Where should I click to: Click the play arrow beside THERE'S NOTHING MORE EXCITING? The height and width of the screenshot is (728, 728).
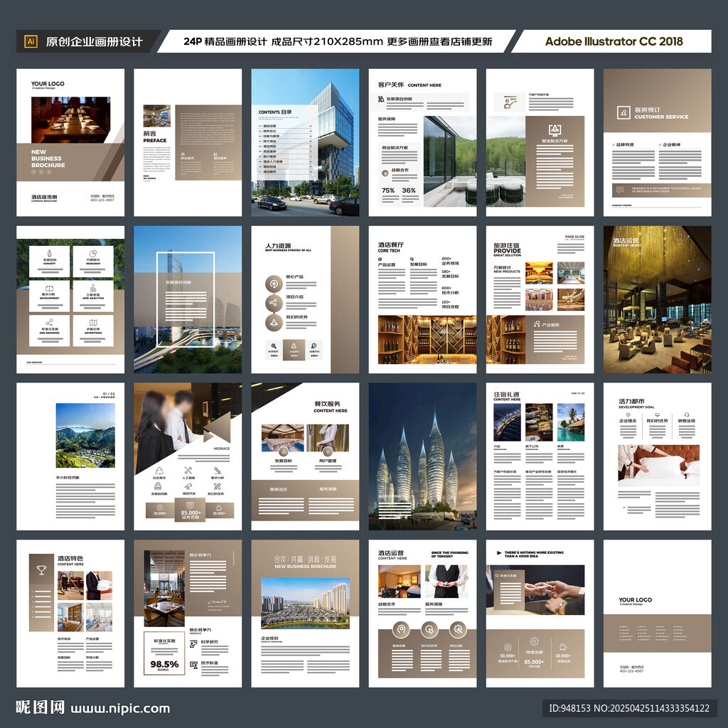pos(499,553)
